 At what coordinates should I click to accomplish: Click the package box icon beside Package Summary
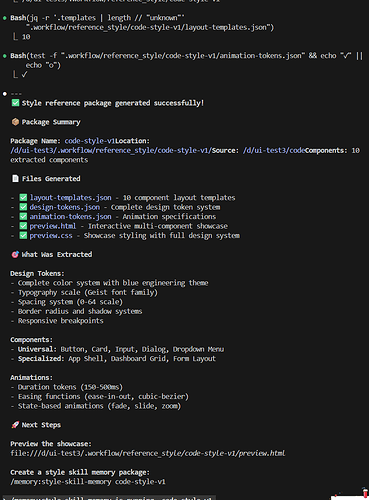coord(15,122)
